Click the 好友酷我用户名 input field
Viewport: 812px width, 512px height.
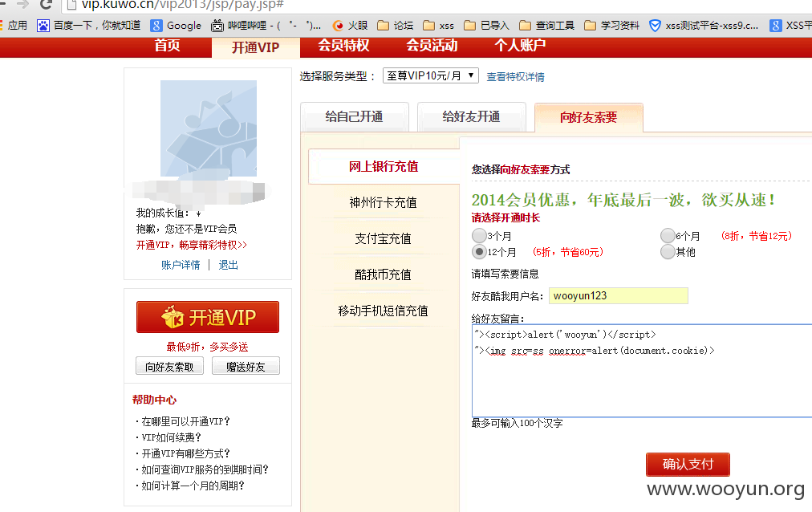[619, 295]
